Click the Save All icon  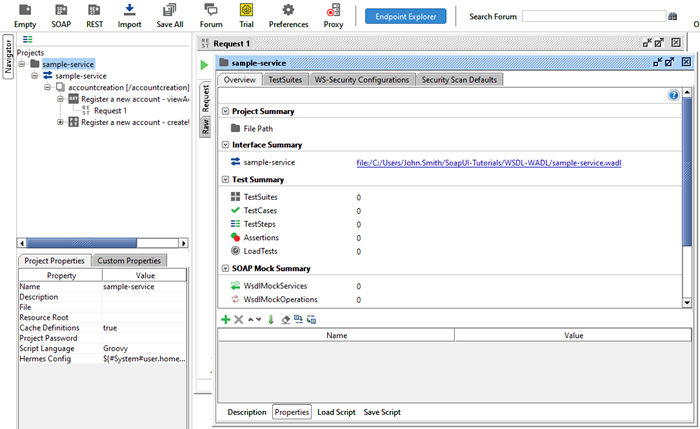click(x=170, y=10)
